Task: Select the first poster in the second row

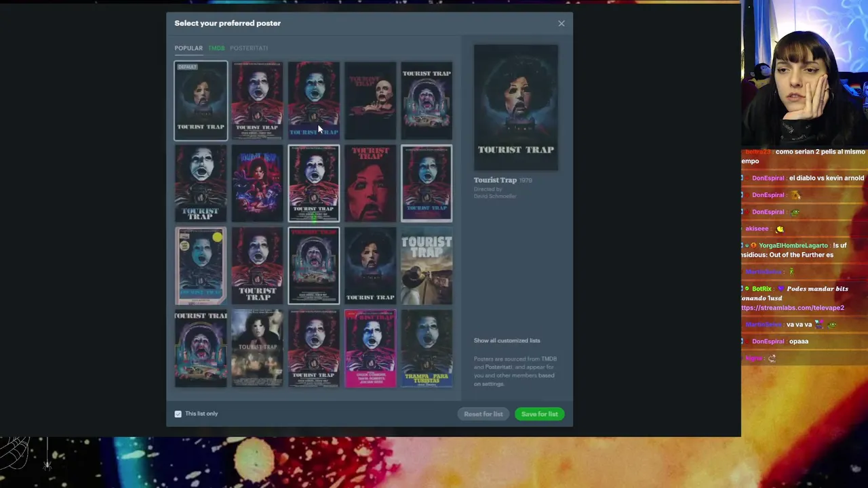Action: (x=201, y=184)
